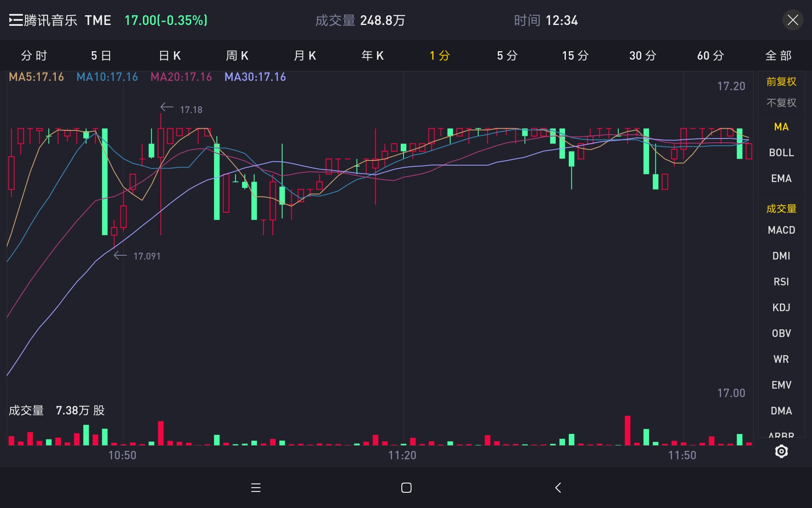This screenshot has width=812, height=508.
Task: Select 周K chart period
Action: 237,55
